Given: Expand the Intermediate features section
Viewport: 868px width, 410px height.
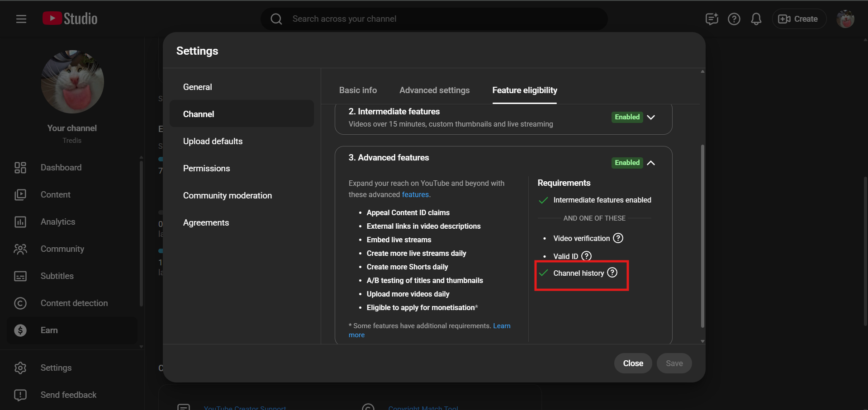Looking at the screenshot, I should pos(651,117).
